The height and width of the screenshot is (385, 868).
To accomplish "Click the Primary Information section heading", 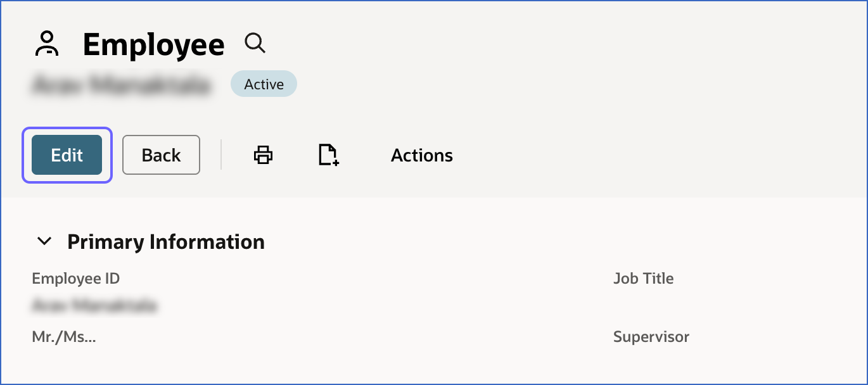I will [x=166, y=242].
